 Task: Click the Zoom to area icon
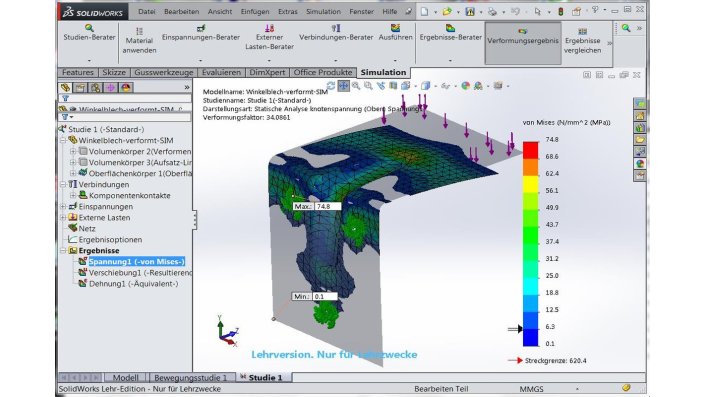click(x=368, y=85)
